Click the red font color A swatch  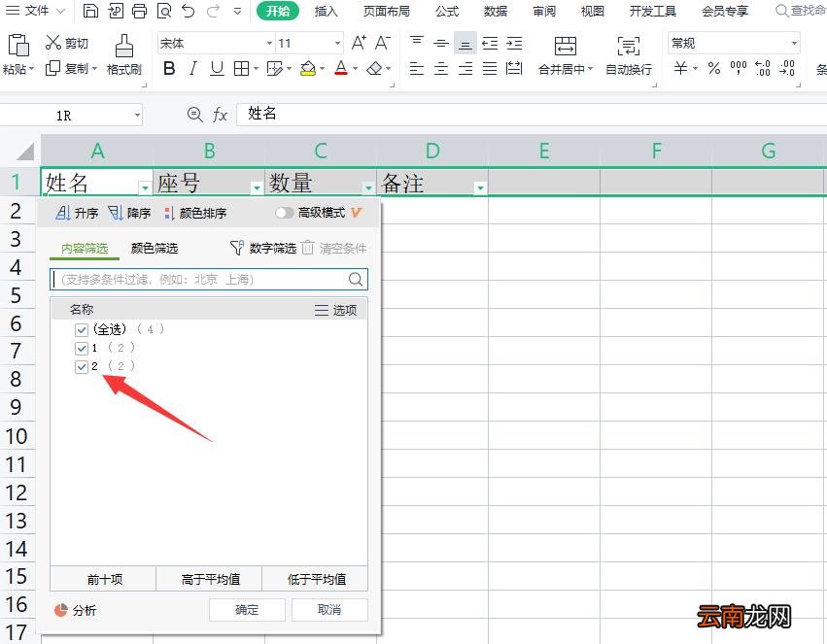point(341,68)
